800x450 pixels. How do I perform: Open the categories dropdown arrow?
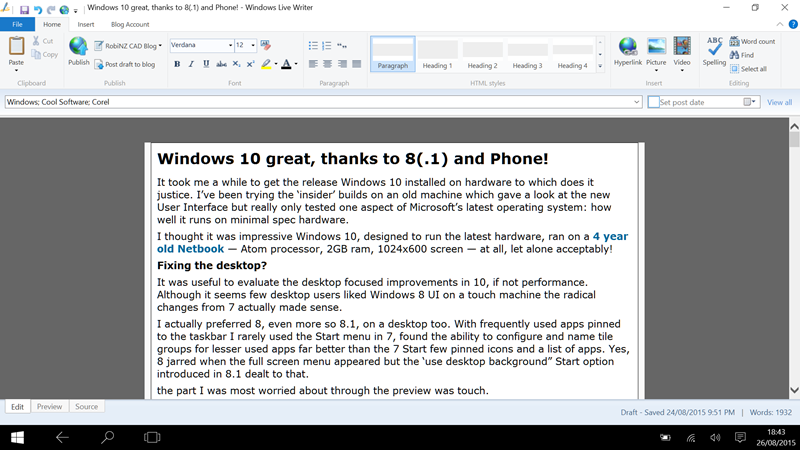point(637,102)
